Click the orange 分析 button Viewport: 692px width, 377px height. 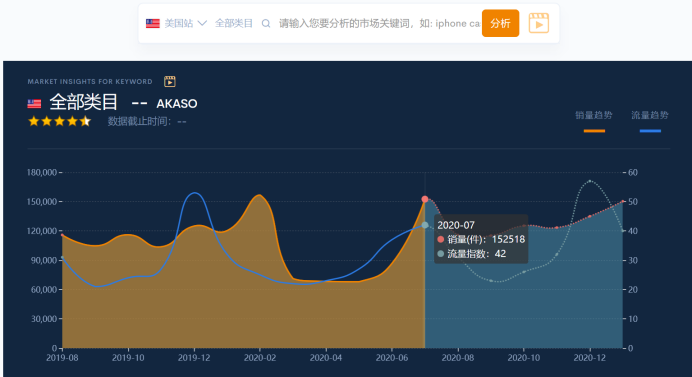500,23
